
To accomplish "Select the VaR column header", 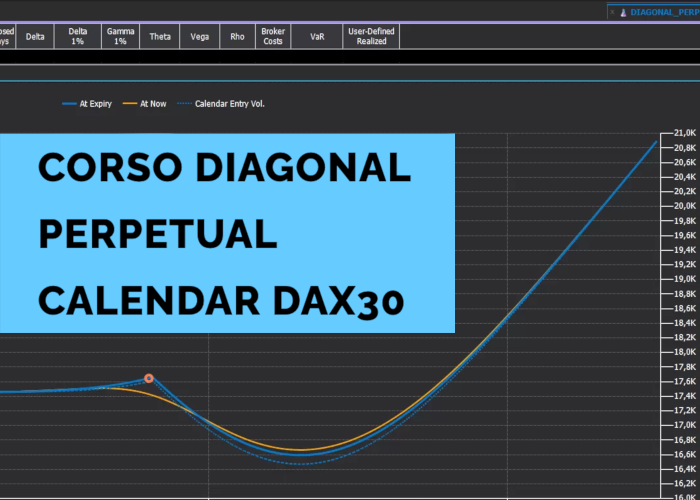I will [317, 37].
